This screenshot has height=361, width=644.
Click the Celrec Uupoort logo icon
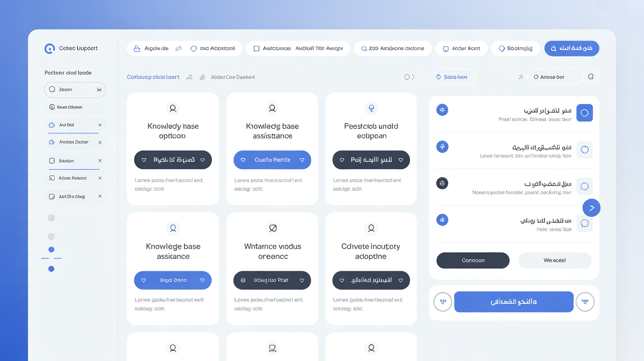click(50, 49)
